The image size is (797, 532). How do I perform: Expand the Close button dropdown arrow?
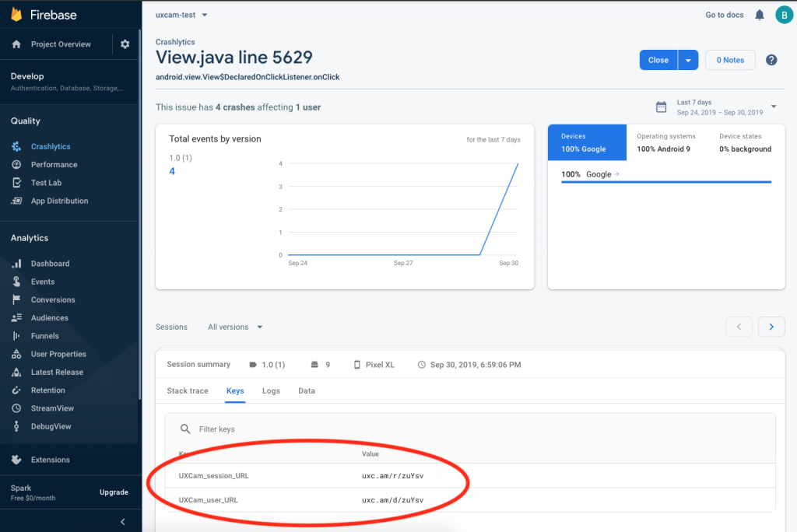(x=688, y=60)
